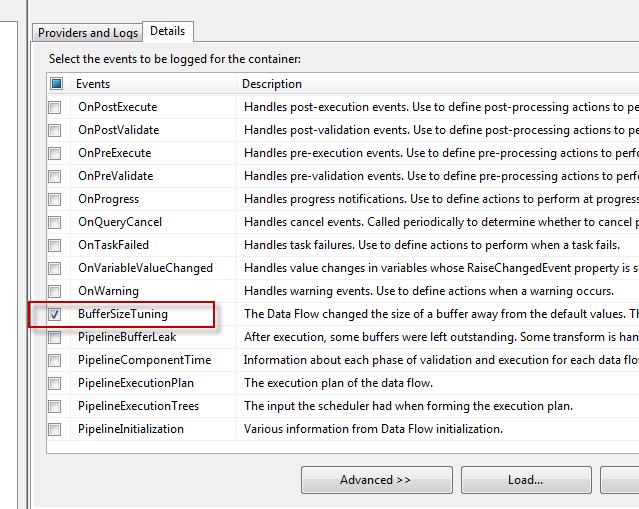Toggle the select-all events header checkbox

click(56, 84)
